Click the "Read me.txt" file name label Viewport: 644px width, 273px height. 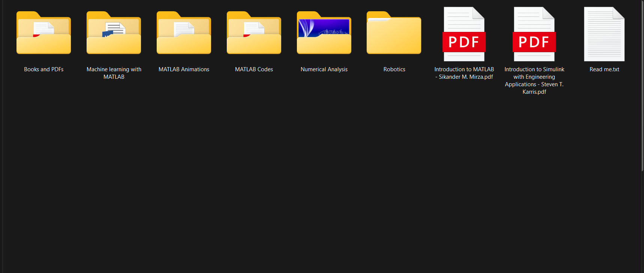coord(604,69)
